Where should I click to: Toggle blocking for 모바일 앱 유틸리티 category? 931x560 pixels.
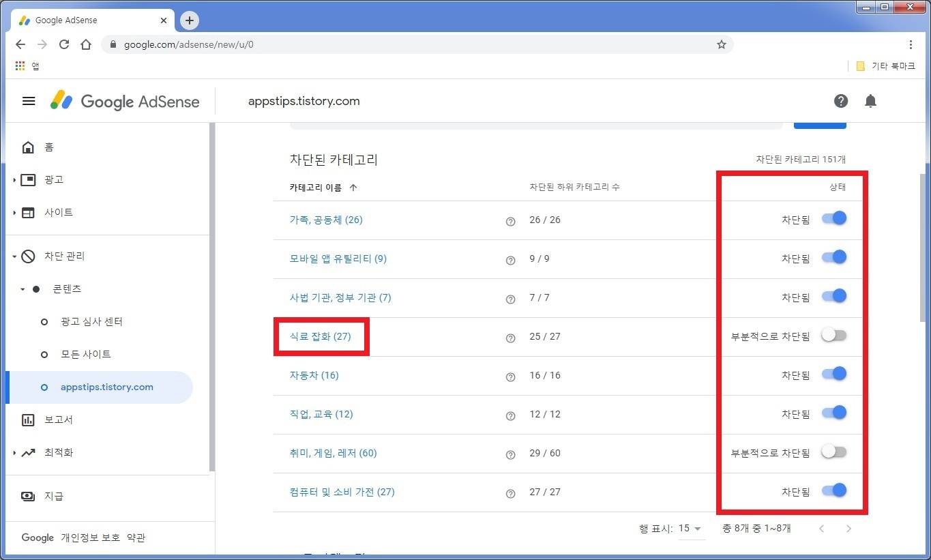[x=834, y=257]
